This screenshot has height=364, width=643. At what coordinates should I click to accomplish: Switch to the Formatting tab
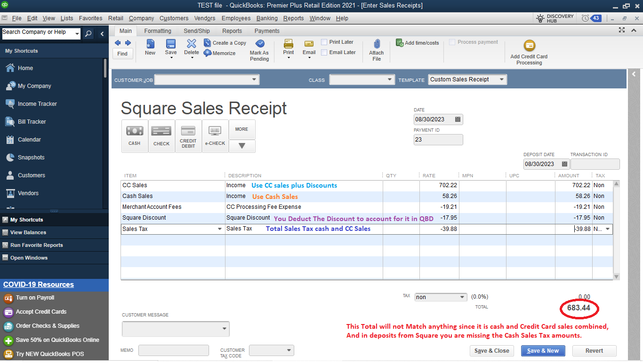(x=158, y=31)
